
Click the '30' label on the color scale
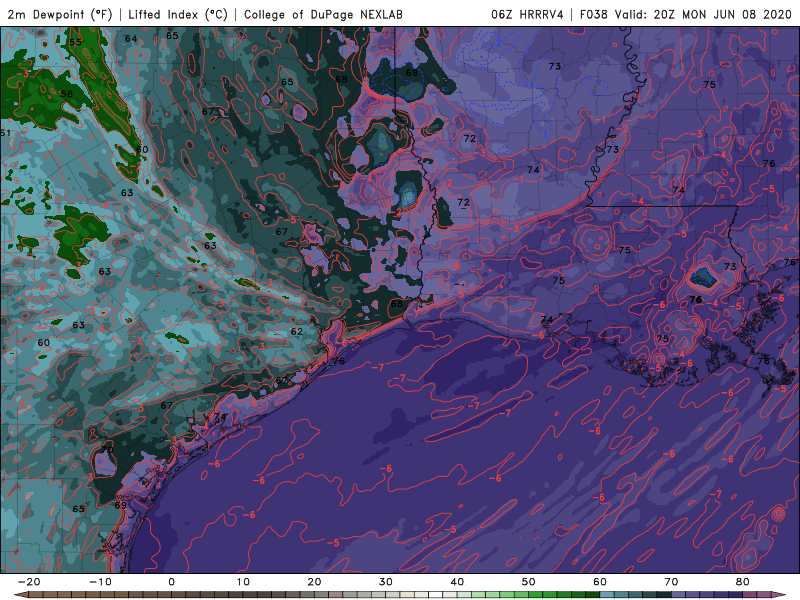pos(386,582)
